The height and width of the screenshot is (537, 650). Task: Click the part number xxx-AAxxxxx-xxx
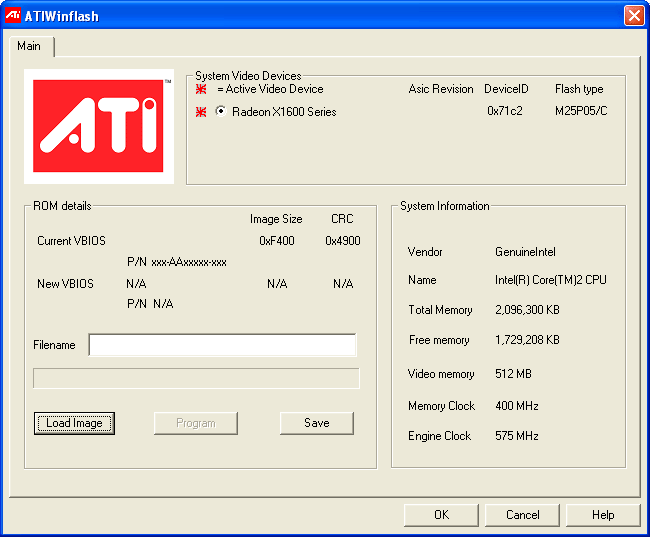pos(189,262)
